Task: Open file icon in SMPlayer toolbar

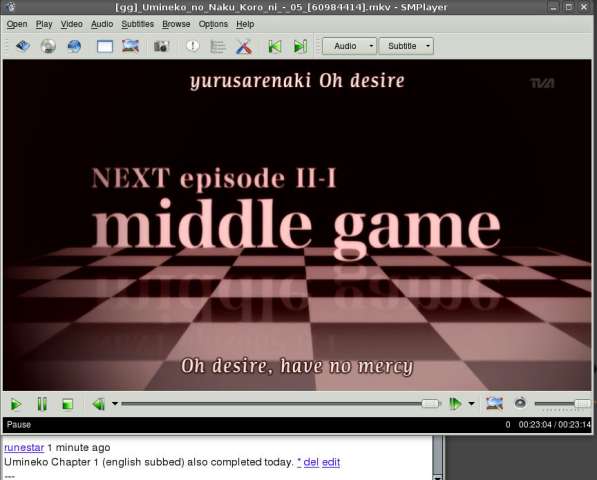Action: coord(23,46)
